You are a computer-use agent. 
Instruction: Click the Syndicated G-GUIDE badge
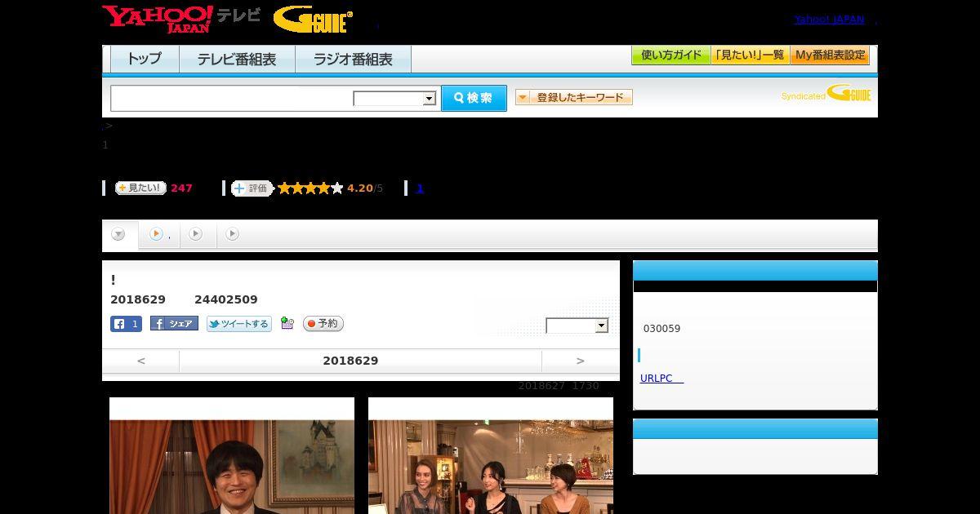(826, 94)
